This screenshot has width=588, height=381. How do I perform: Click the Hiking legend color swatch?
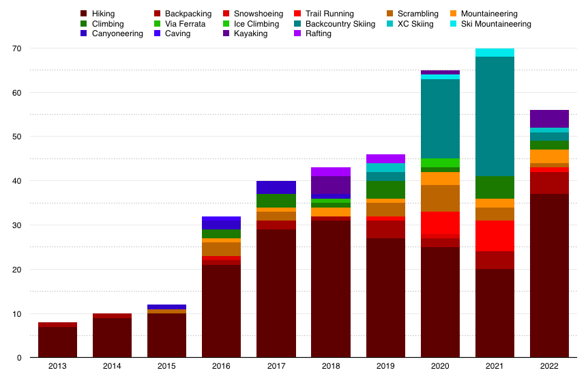click(83, 14)
